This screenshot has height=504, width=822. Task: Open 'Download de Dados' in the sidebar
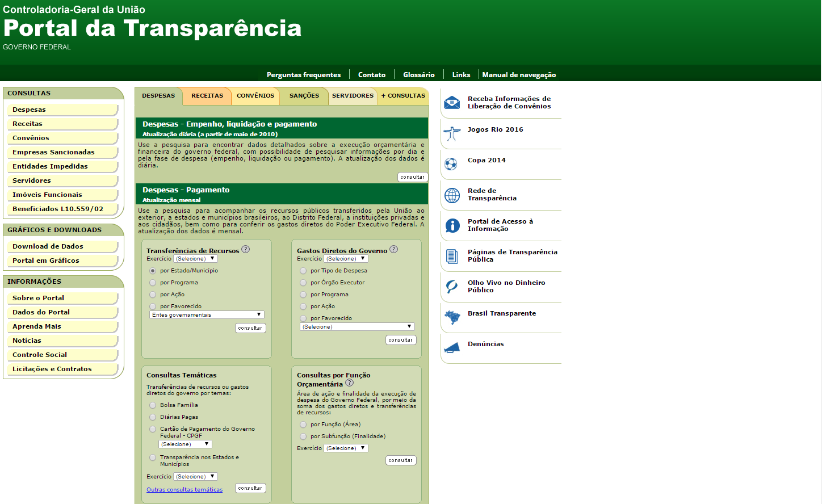pos(48,246)
